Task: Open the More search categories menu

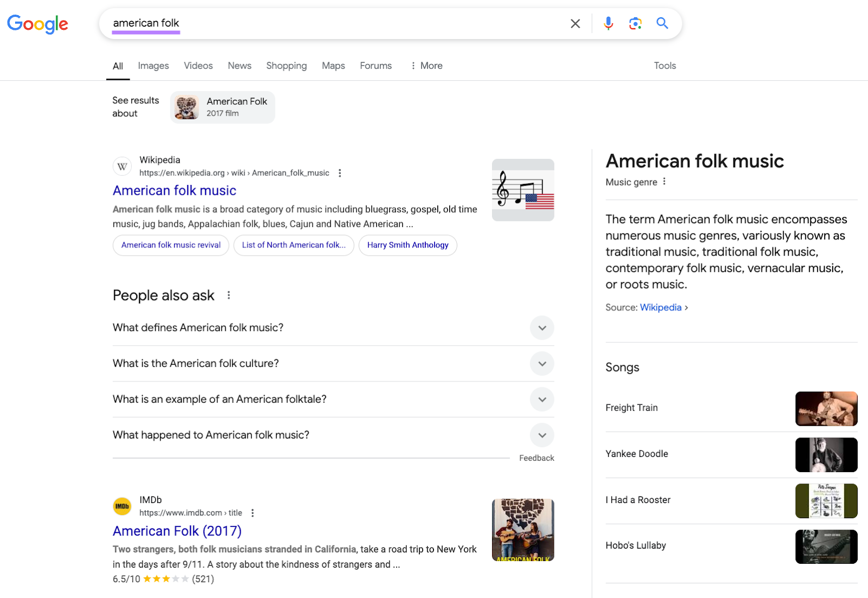Action: [x=426, y=65]
